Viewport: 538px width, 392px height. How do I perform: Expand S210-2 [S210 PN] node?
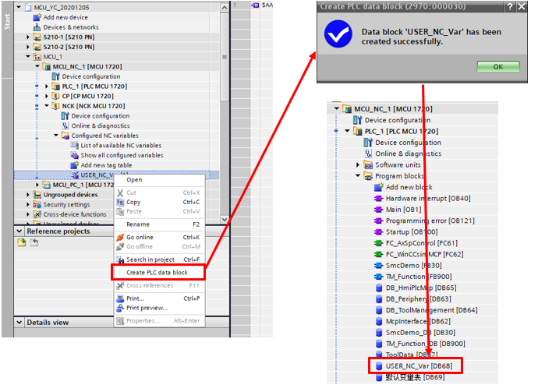click(x=28, y=47)
